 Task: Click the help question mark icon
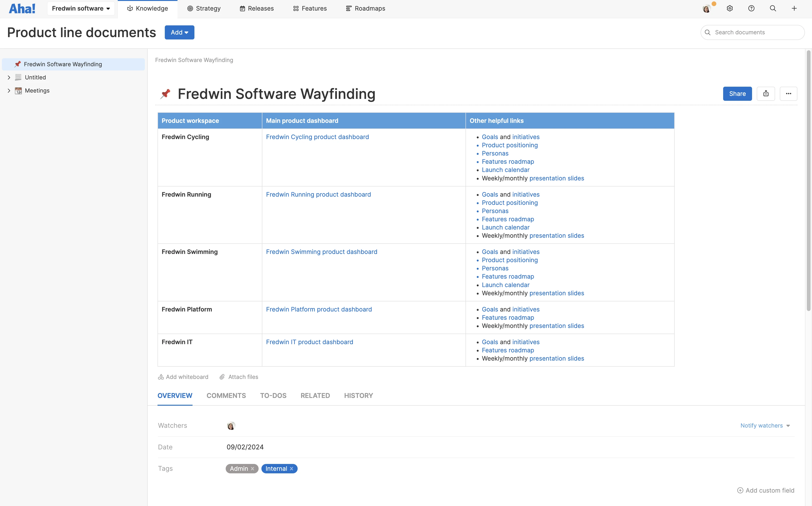click(x=751, y=8)
